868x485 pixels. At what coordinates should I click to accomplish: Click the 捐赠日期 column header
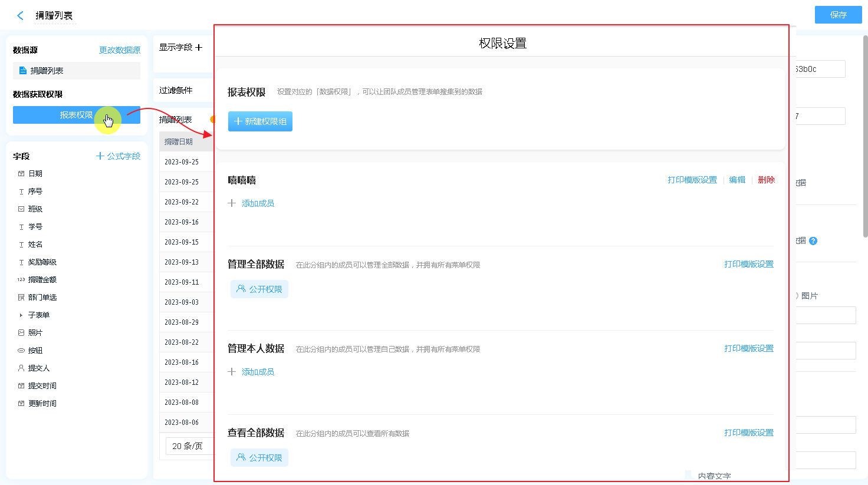[179, 142]
